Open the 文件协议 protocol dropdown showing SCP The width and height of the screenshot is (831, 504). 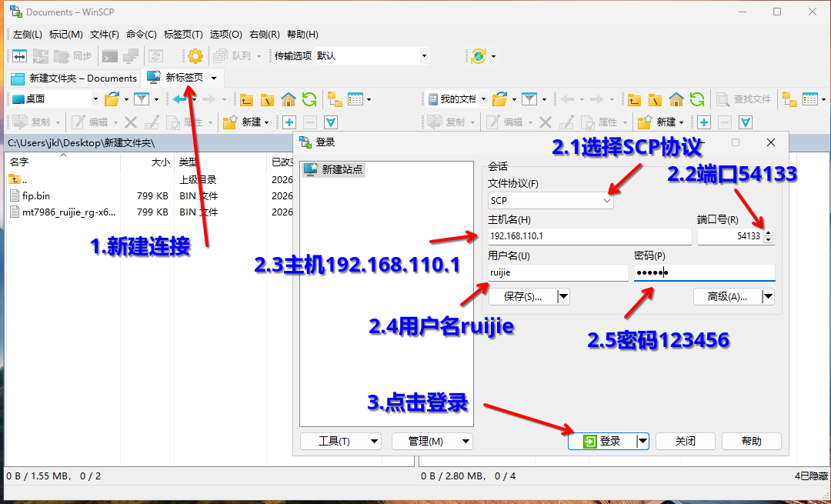coord(550,199)
